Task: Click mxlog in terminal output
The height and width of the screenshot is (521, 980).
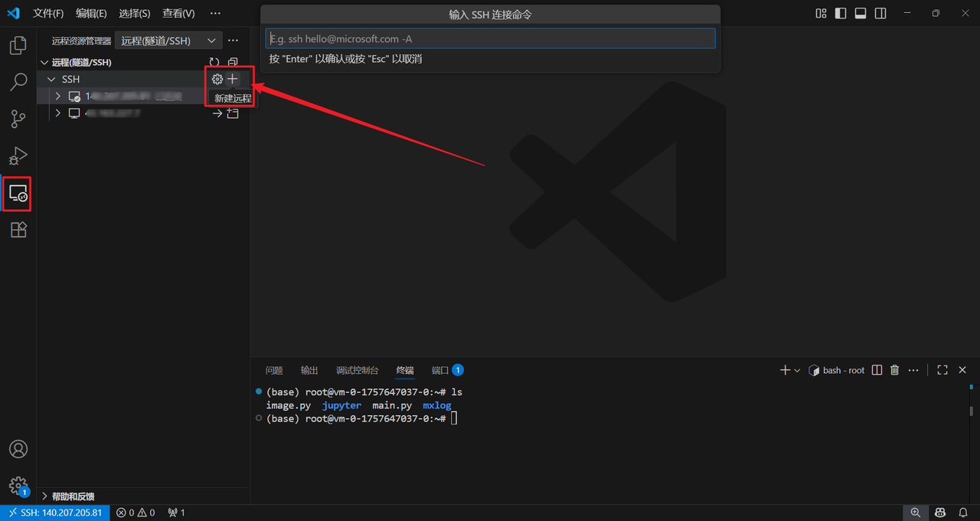Action: point(437,405)
